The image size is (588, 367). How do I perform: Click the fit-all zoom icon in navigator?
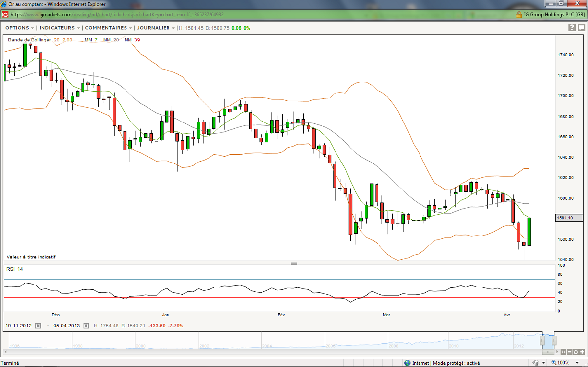pyautogui.click(x=563, y=352)
